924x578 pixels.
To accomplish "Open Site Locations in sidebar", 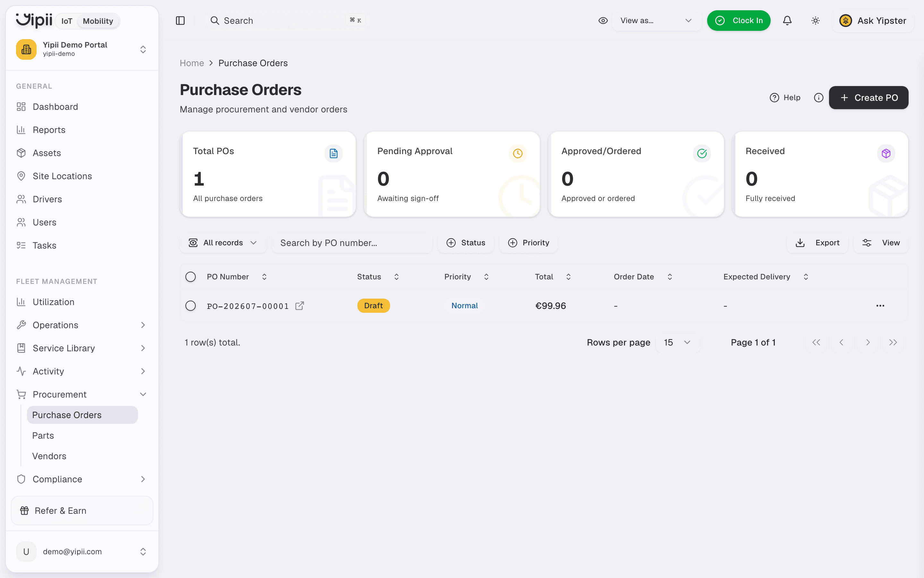I will [x=82, y=176].
